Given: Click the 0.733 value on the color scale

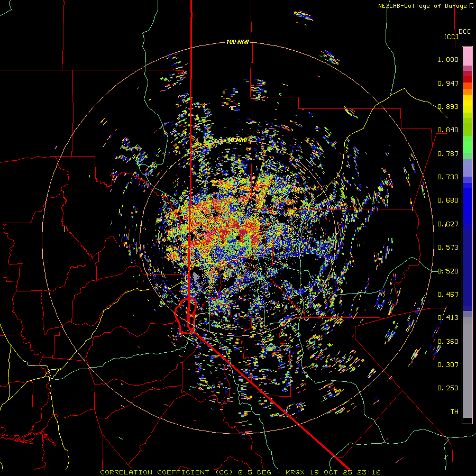Looking at the screenshot, I should click(x=448, y=177).
